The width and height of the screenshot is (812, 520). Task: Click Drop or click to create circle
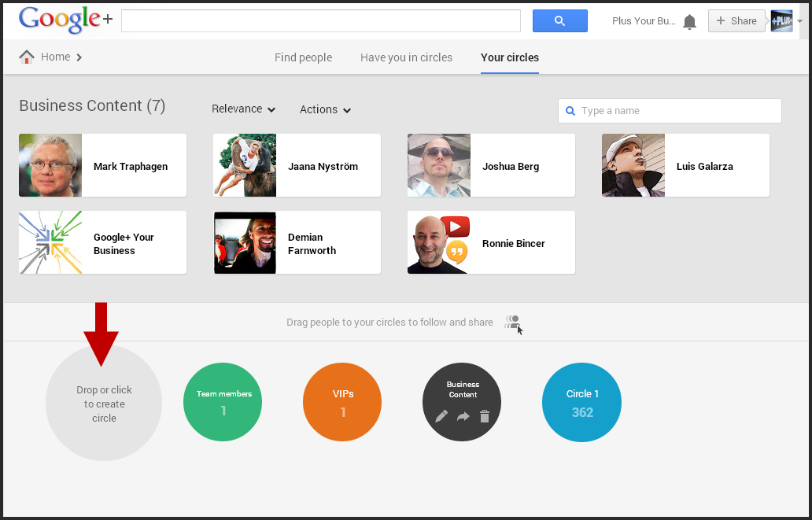(x=104, y=404)
